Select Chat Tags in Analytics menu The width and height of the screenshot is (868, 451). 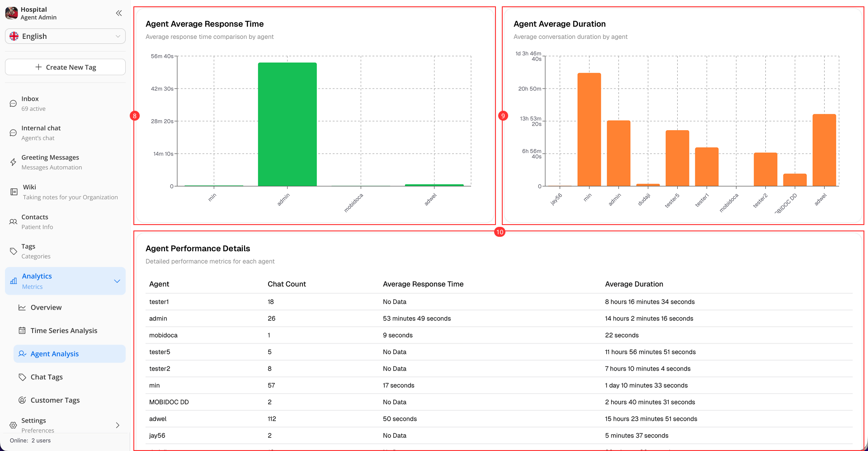(47, 377)
